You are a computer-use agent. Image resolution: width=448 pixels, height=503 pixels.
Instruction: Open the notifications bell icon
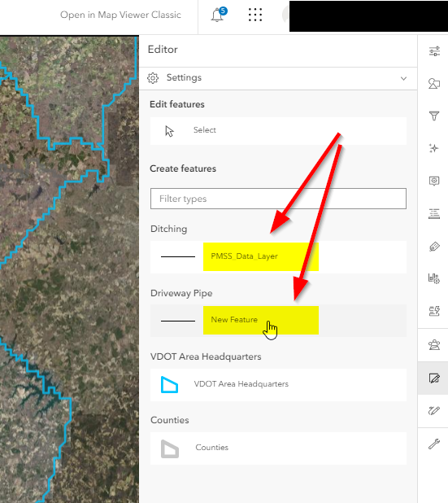point(218,15)
